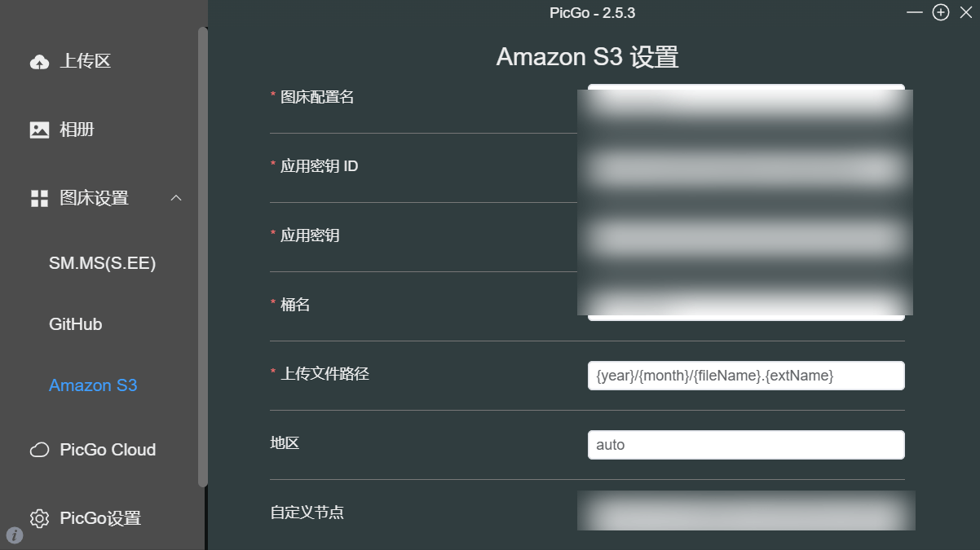Viewport: 980px width, 550px height.
Task: Click the plus circle icon in title bar
Action: click(941, 12)
